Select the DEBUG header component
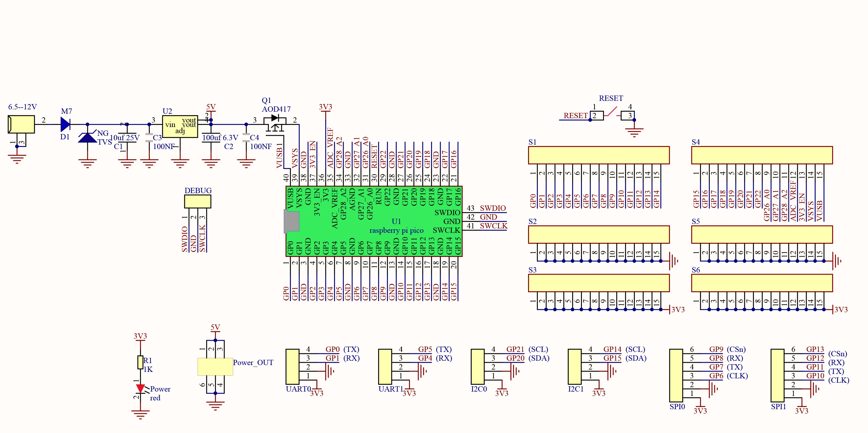This screenshot has height=433, width=868. pyautogui.click(x=198, y=201)
